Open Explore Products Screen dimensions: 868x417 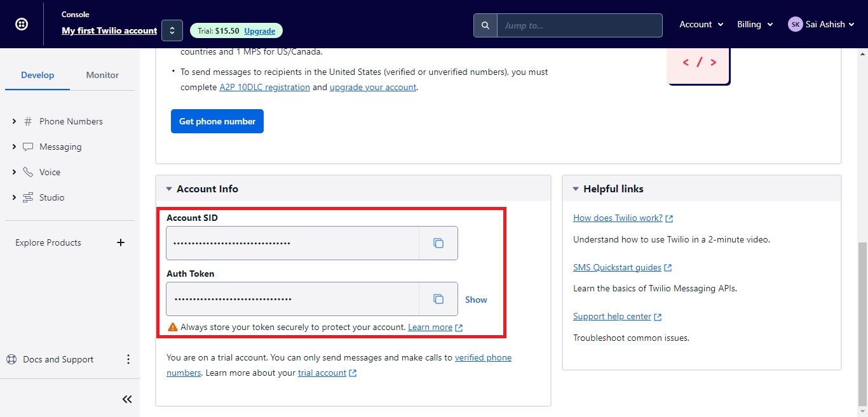48,242
